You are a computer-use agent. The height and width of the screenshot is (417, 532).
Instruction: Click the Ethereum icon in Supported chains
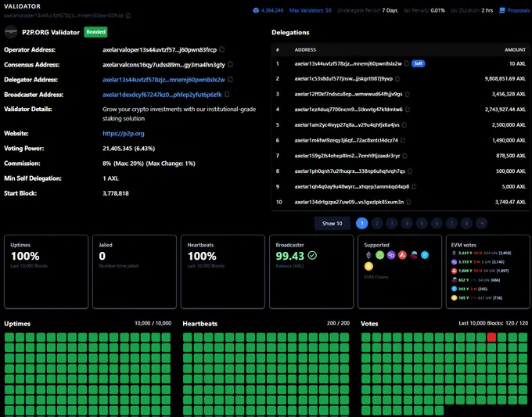(369, 255)
